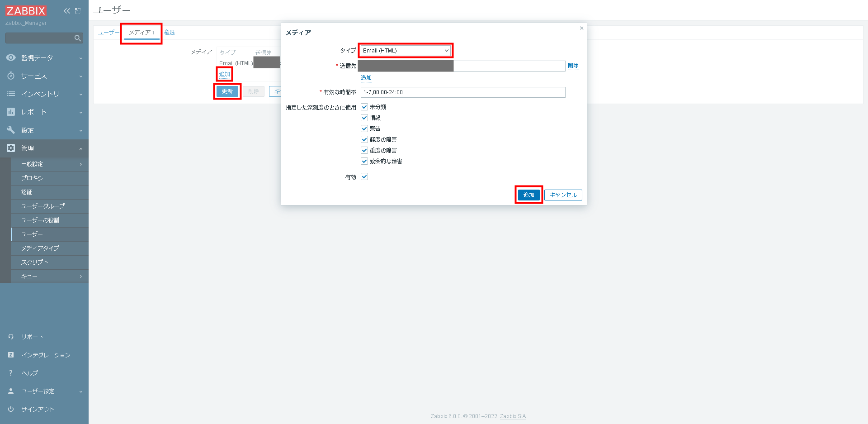Expand the ユーザー設定 menu chevron
Image resolution: width=868 pixels, height=424 pixels.
click(x=81, y=391)
